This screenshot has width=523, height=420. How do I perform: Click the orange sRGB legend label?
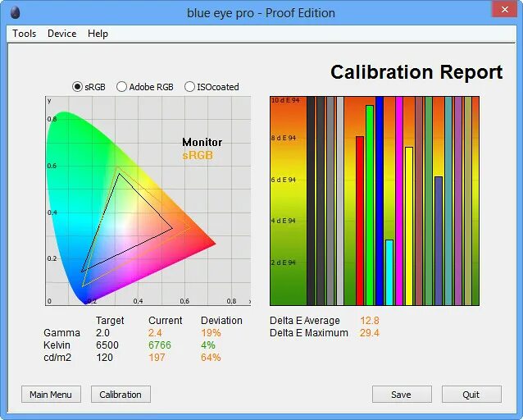tap(198, 155)
